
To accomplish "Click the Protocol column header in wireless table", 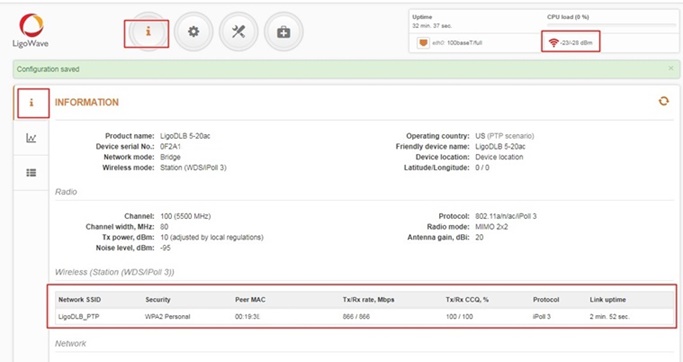I will pos(546,300).
